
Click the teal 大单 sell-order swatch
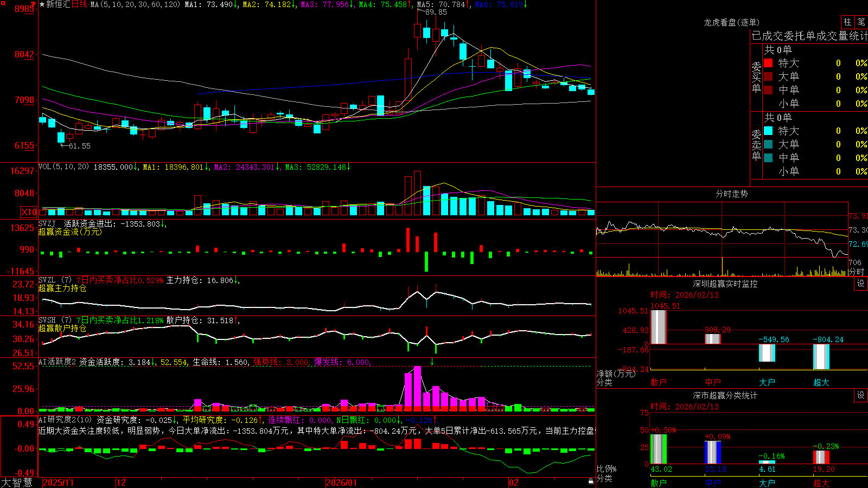click(x=768, y=144)
